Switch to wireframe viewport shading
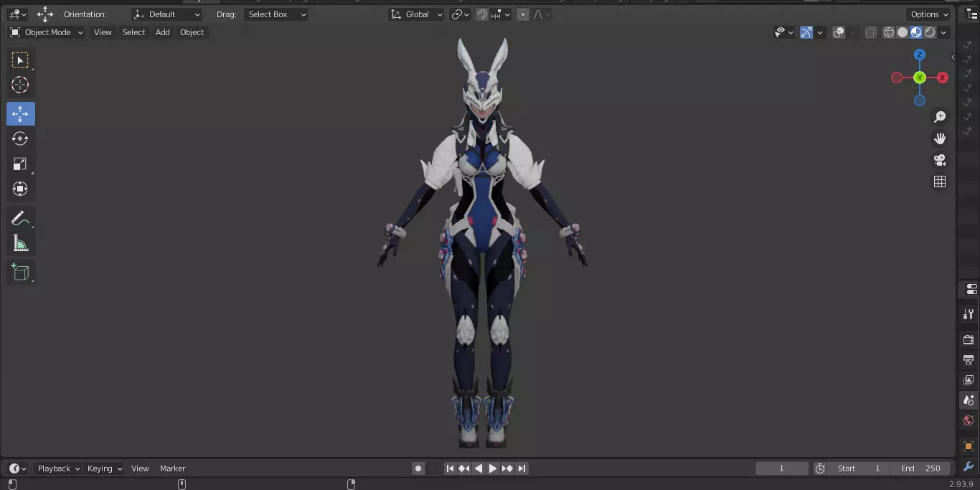980x490 pixels. [889, 32]
